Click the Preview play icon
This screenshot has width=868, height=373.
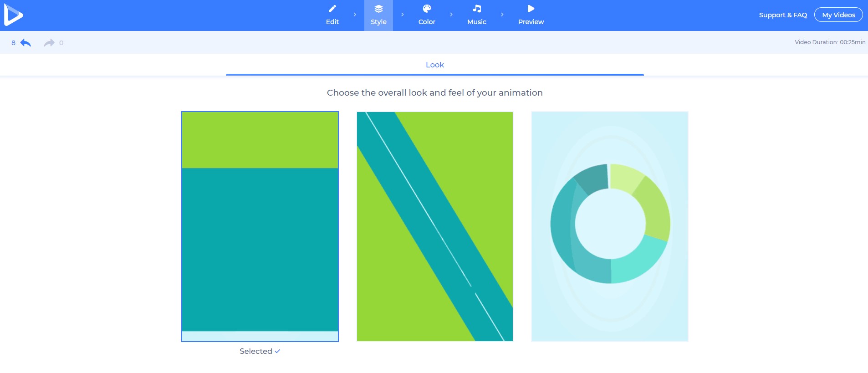[531, 9]
